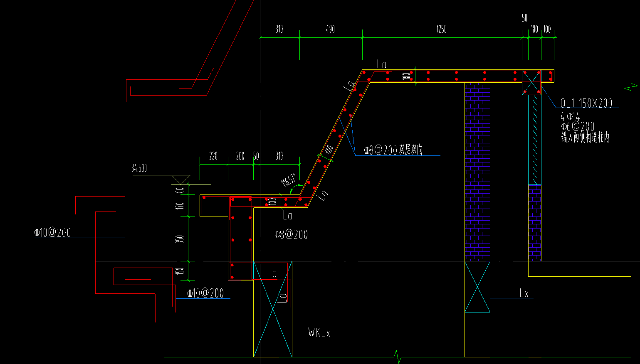640x364 pixels.
Task: Click the 490 dimension text
Action: point(330,29)
